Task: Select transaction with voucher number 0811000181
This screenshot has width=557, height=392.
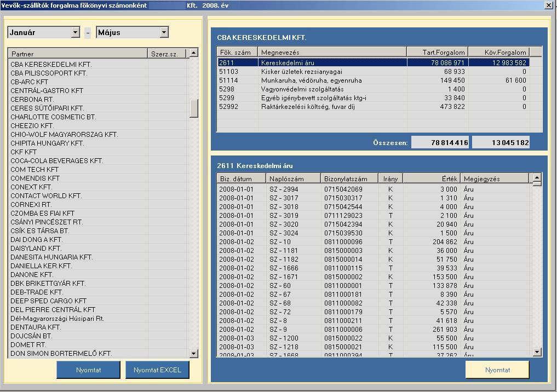Action: point(375,295)
